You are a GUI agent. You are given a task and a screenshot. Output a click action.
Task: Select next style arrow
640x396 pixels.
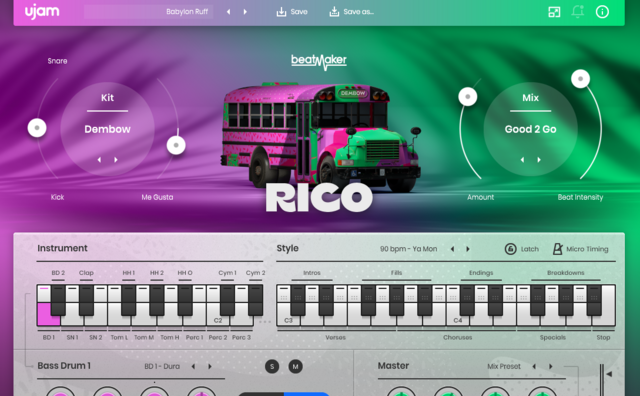[468, 249]
